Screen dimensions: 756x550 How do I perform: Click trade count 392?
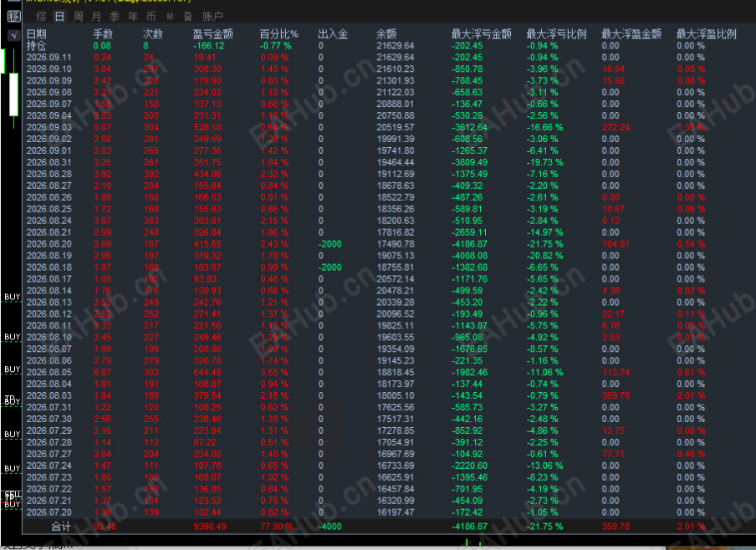(151, 174)
